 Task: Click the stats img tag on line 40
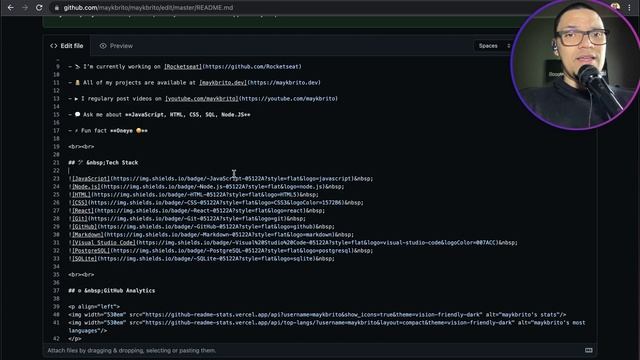(317, 315)
